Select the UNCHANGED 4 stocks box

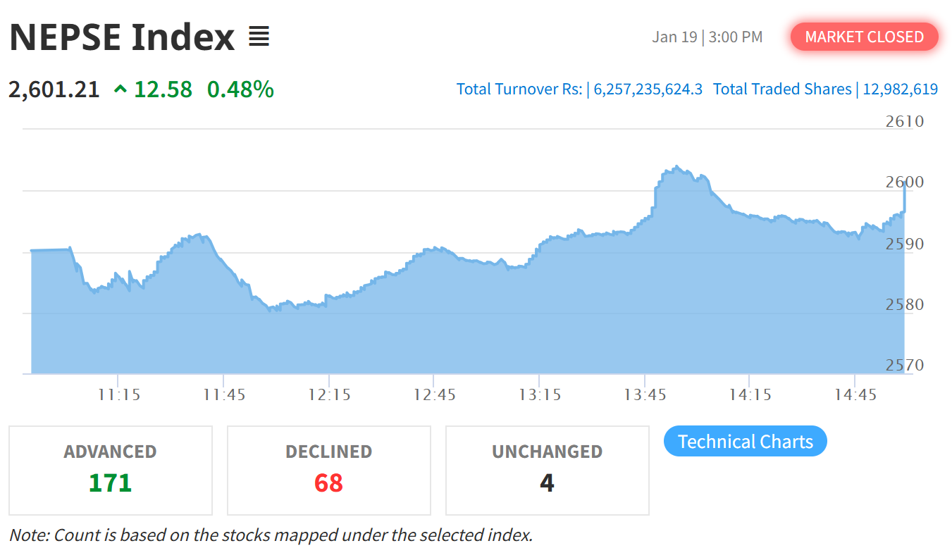coord(547,470)
